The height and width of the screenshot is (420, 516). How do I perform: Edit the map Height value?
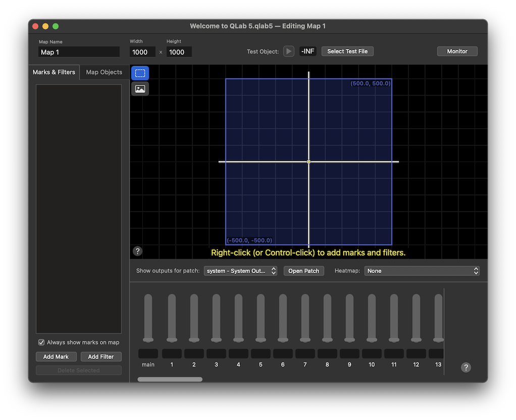pyautogui.click(x=179, y=51)
